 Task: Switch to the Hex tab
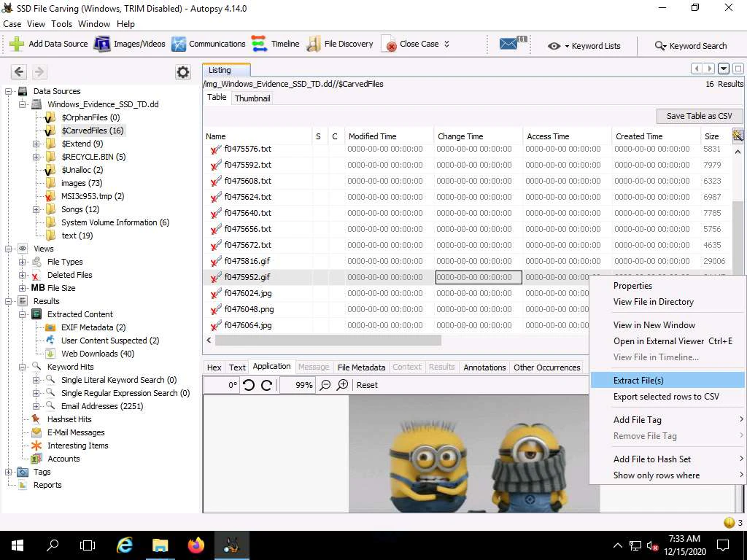pos(214,367)
